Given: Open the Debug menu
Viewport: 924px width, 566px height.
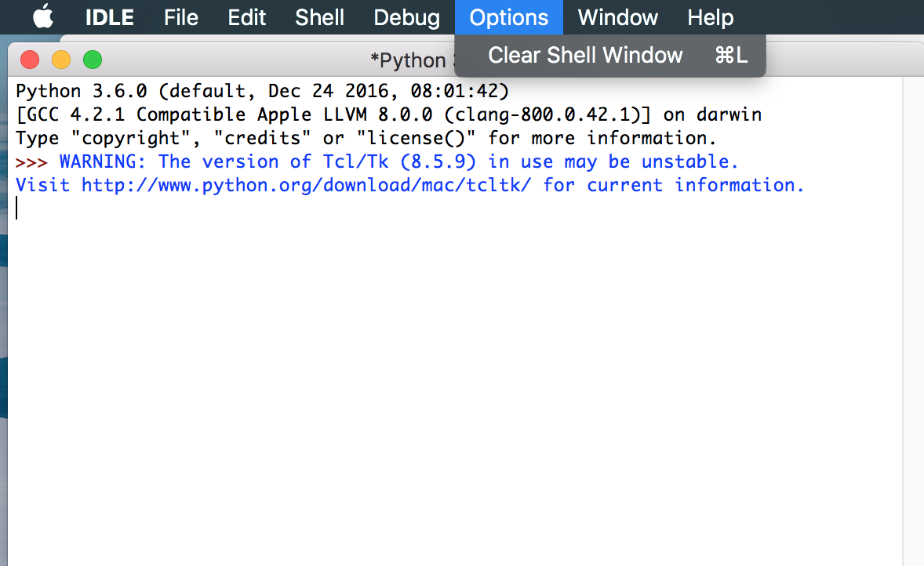Looking at the screenshot, I should tap(406, 16).
